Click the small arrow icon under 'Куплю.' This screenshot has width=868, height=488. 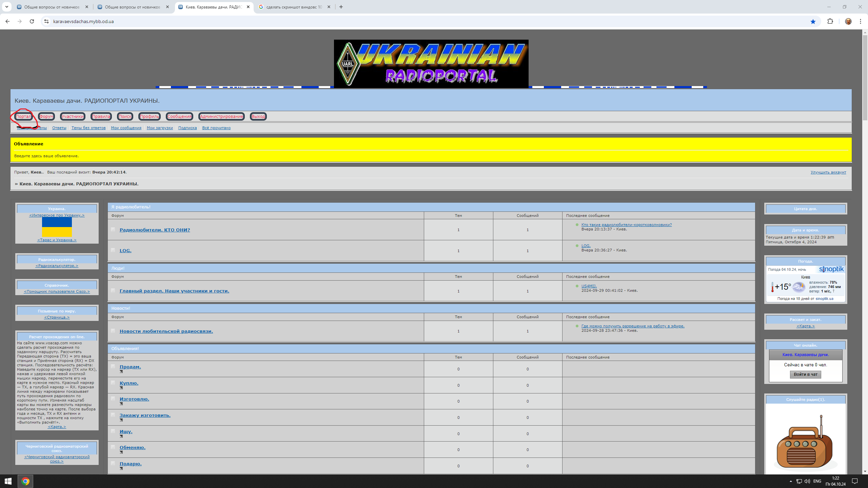[121, 388]
